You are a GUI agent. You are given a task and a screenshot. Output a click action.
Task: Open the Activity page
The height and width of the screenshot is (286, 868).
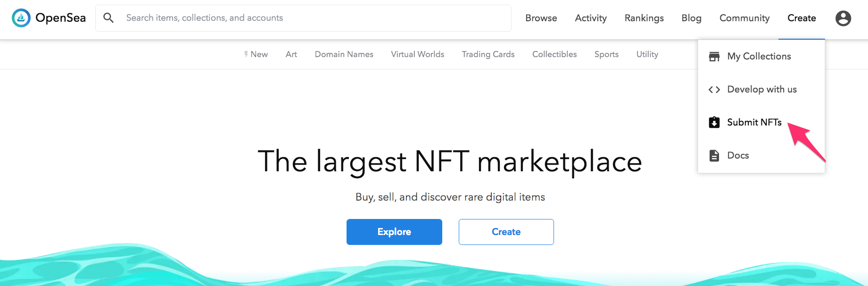coord(591,18)
